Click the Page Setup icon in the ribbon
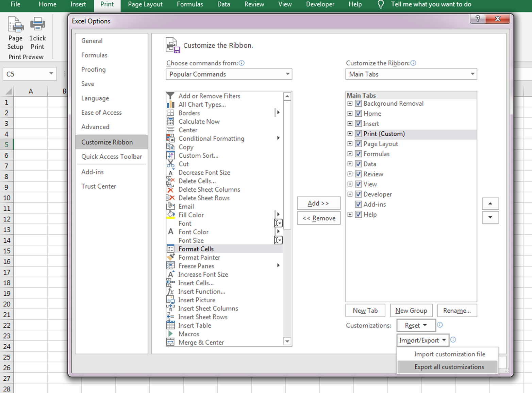532x393 pixels. 16,25
